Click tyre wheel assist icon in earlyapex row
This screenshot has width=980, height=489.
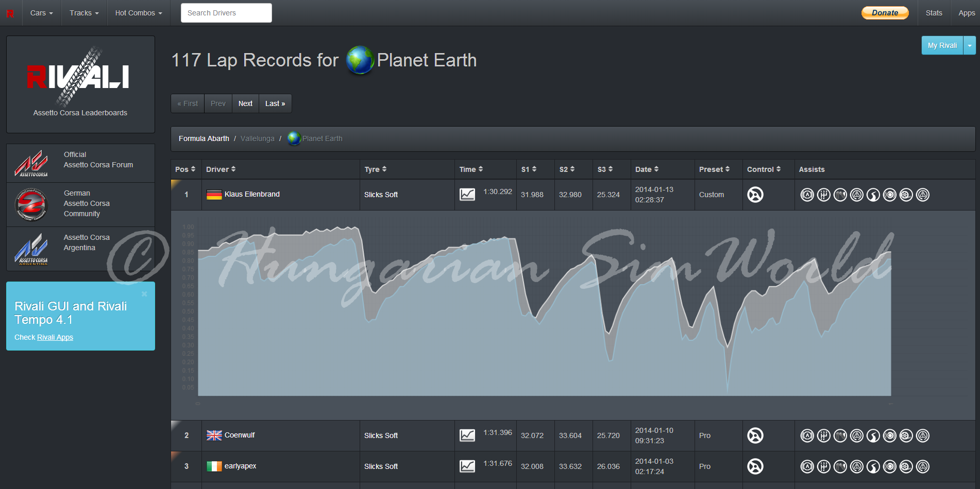[906, 466]
